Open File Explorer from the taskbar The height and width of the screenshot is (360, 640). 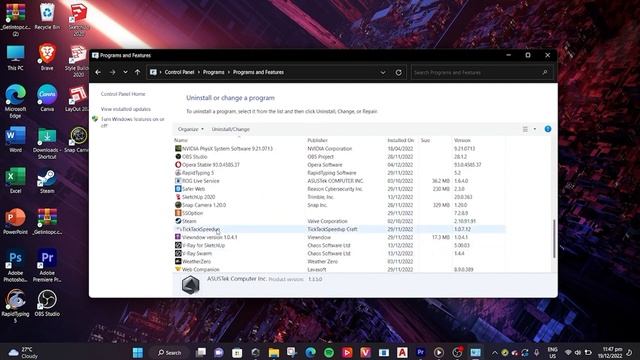274,352
